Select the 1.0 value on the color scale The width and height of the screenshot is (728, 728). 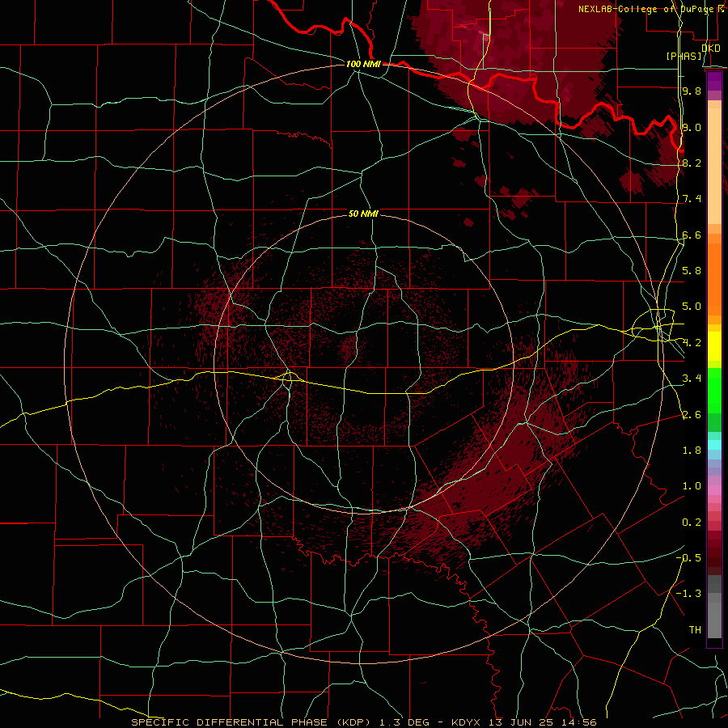[692, 486]
